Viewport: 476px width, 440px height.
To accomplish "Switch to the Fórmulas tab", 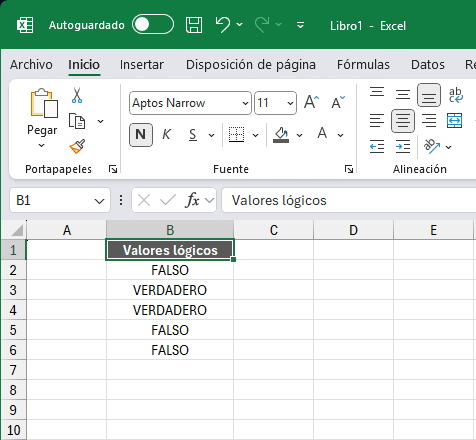I will tap(363, 64).
